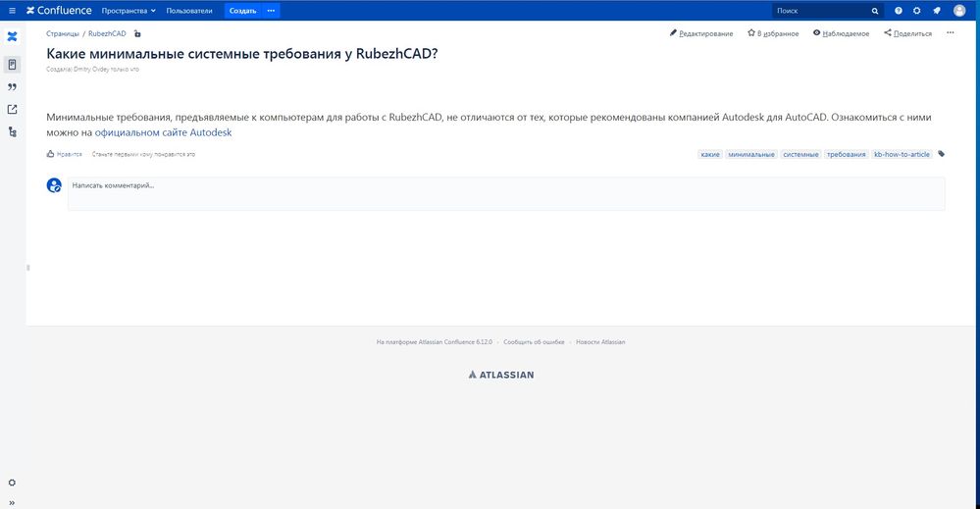Screen dimensions: 980x509
Task: Click the Atlassian footer logo
Action: coord(501,375)
